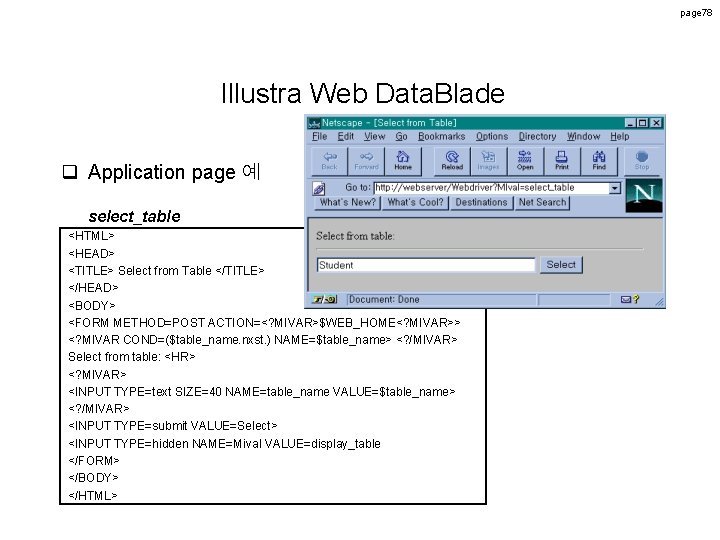The height and width of the screenshot is (540, 720).
Task: Click the Go to URL field
Action: pyautogui.click(x=491, y=188)
